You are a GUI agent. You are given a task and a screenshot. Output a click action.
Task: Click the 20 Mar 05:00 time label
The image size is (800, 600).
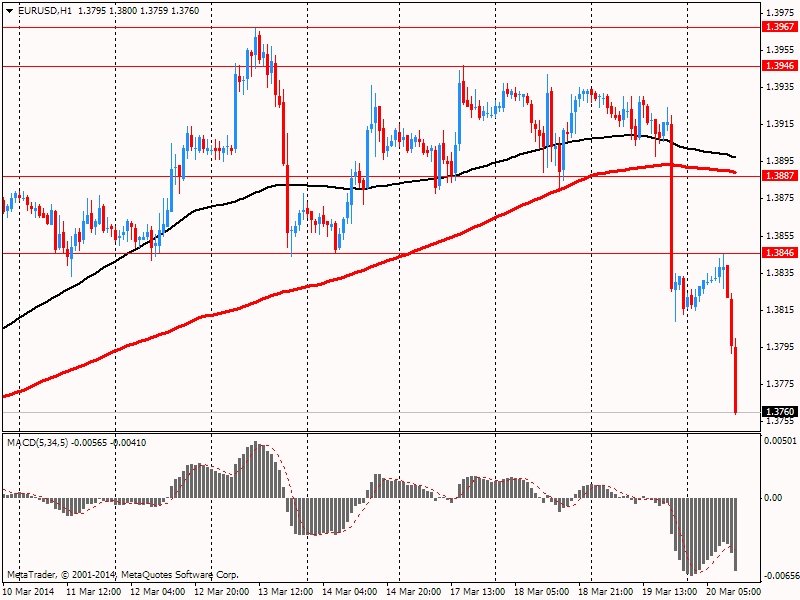(733, 592)
